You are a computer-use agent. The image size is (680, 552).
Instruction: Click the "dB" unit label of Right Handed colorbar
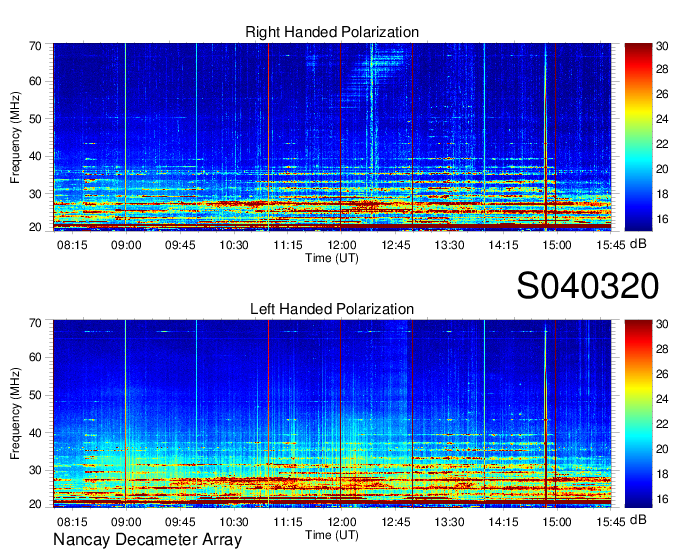[x=638, y=244]
